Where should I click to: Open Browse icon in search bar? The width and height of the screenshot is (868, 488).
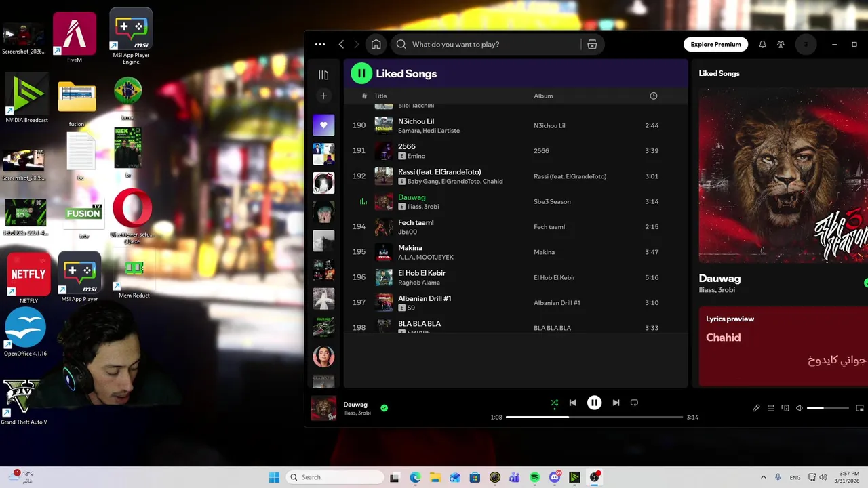[x=592, y=44]
